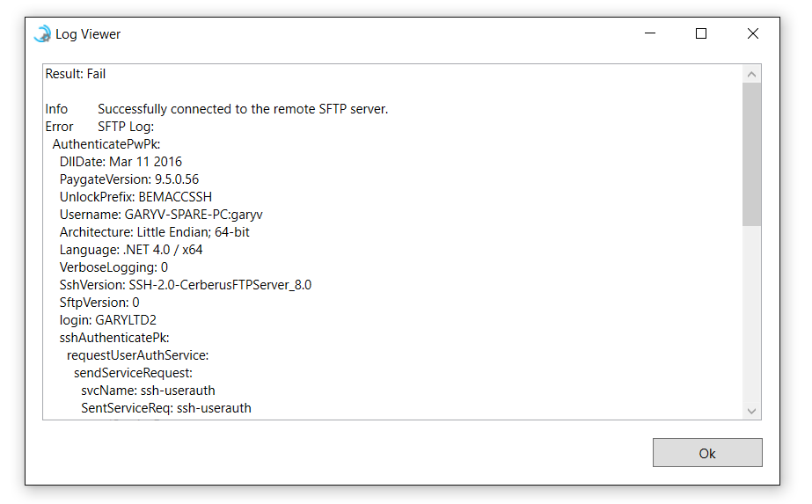Click the 'Successfully connected' info line

coord(216,109)
